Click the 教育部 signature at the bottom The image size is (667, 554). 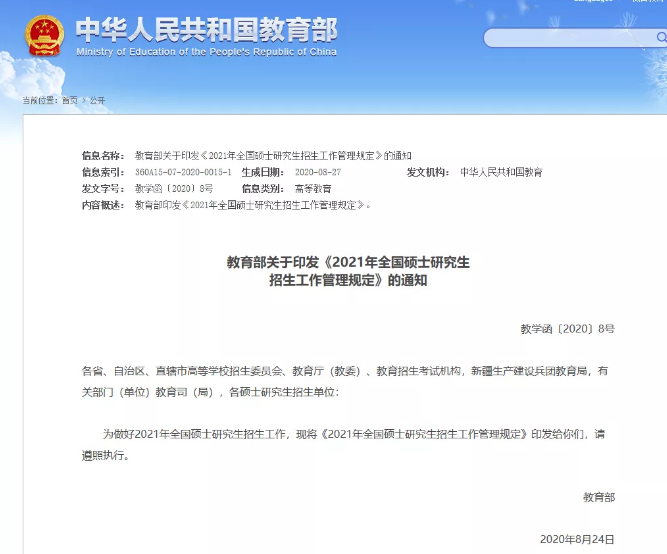pos(599,496)
